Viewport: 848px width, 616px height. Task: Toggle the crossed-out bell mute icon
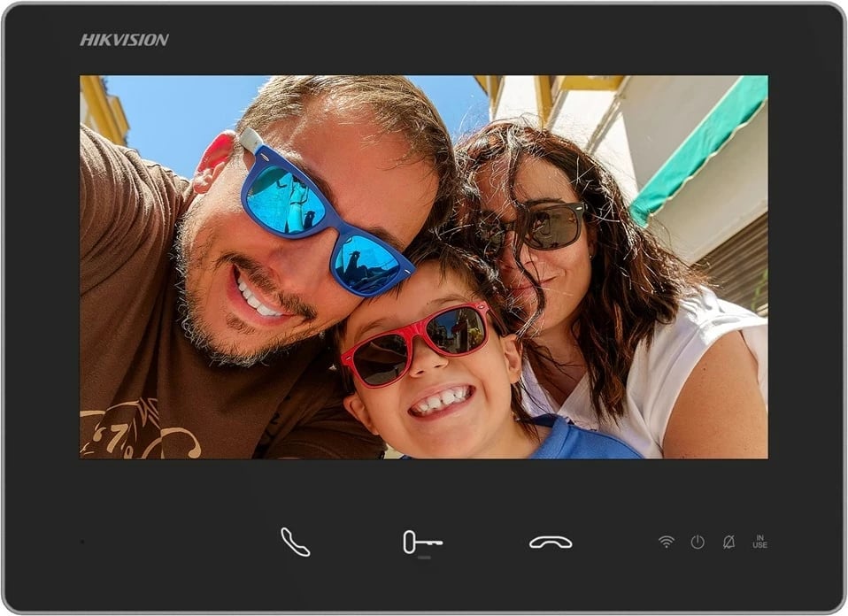pyautogui.click(x=729, y=542)
